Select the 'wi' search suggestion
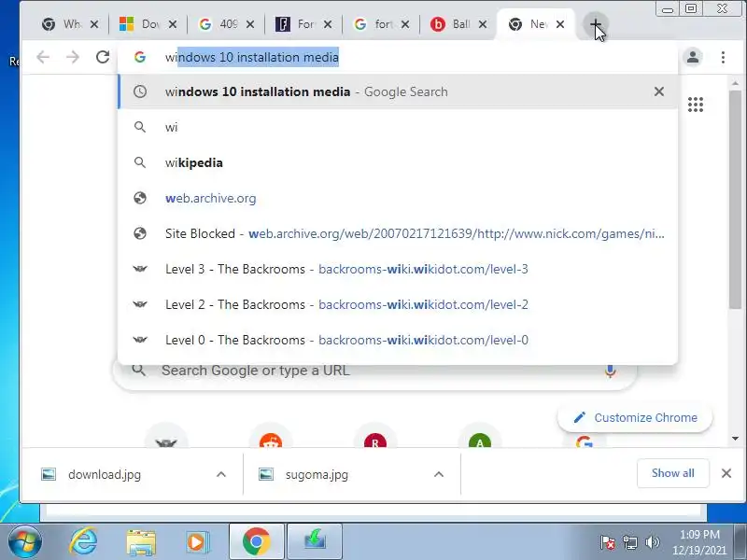This screenshot has width=747, height=560. [398, 127]
